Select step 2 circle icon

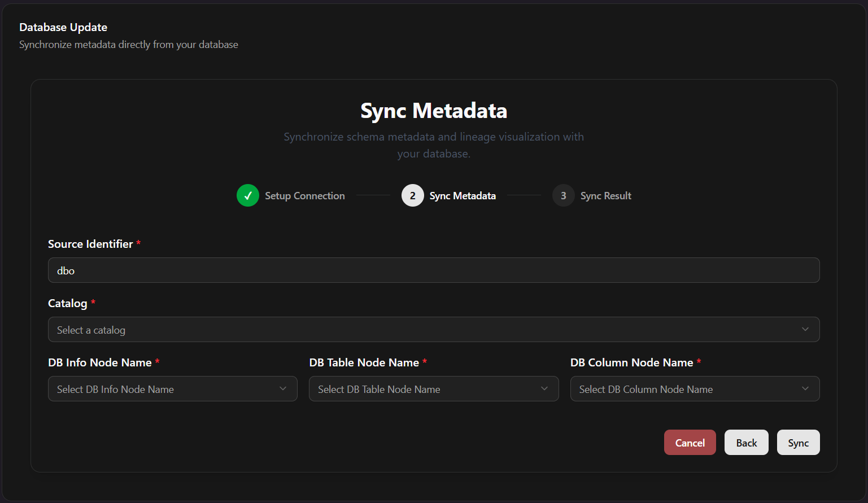(x=413, y=195)
